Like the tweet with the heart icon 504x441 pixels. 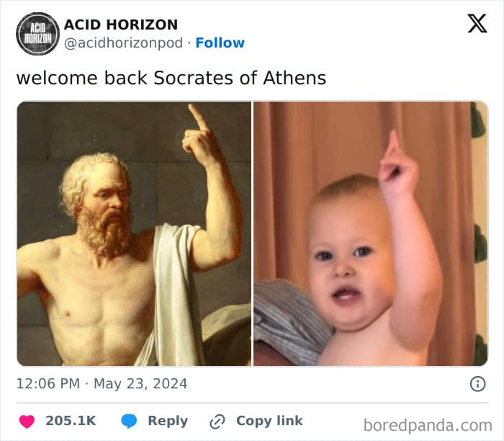[x=27, y=421]
